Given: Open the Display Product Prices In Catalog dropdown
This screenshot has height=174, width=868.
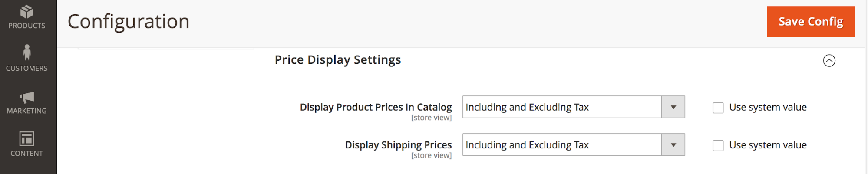Looking at the screenshot, I should (562, 107).
